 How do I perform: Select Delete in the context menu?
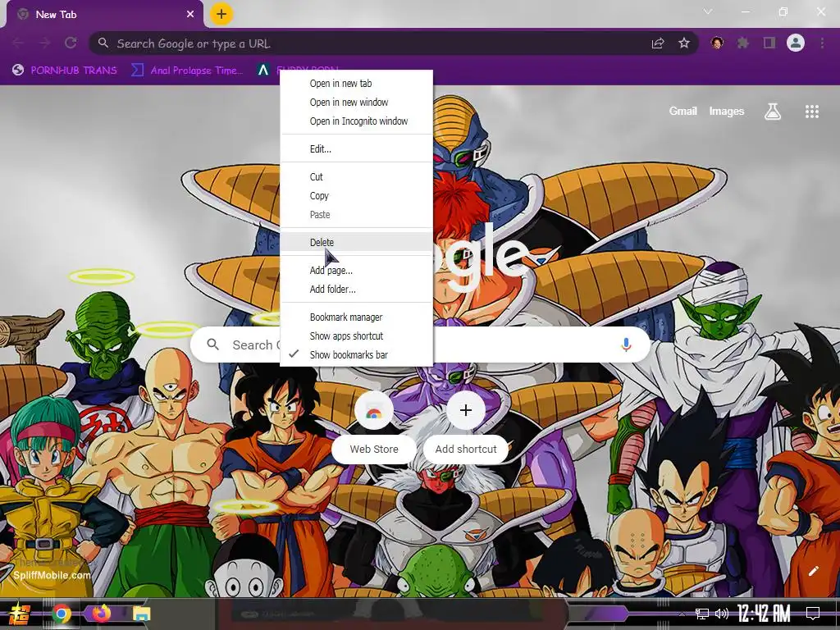[356, 242]
